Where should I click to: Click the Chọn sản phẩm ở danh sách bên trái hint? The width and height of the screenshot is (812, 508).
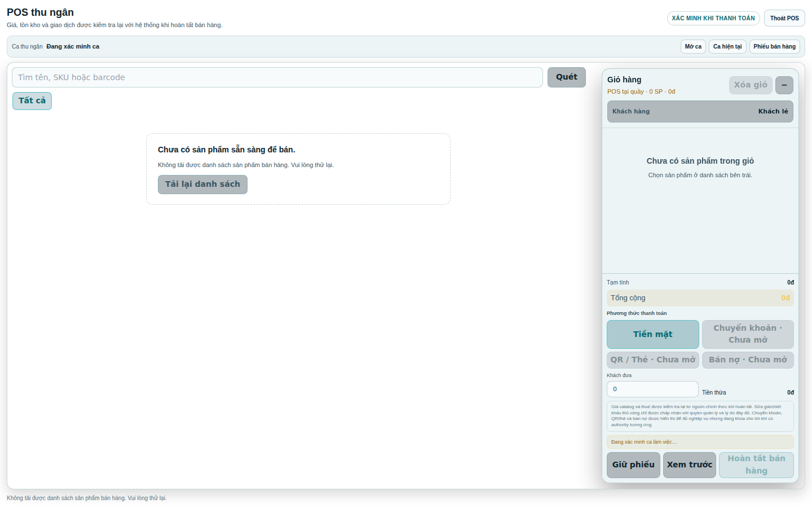(700, 176)
